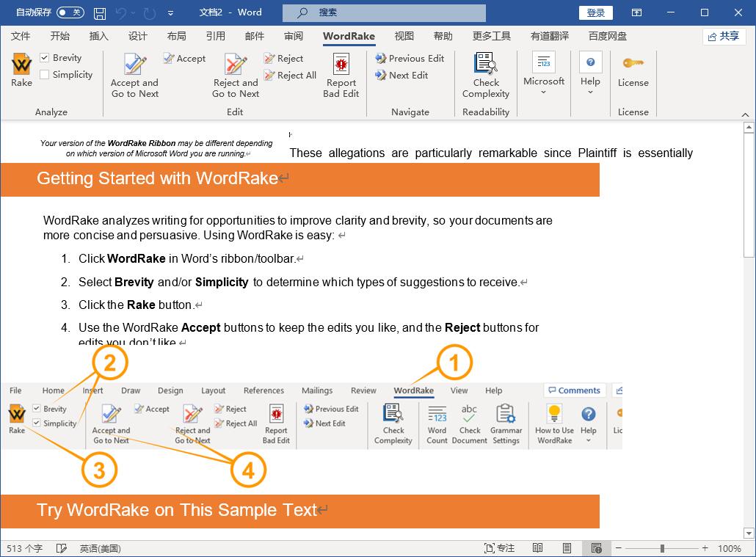Click the License key button
This screenshot has height=557, width=756.
(x=633, y=71)
